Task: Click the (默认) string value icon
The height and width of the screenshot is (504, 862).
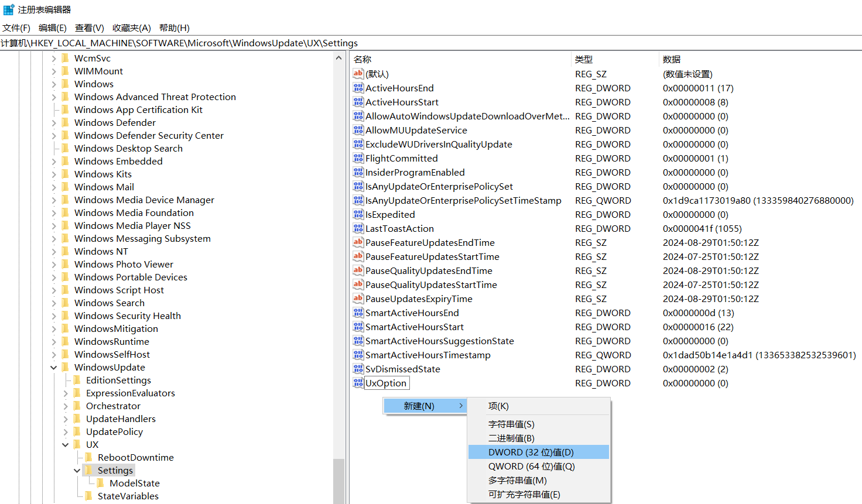Action: point(358,74)
